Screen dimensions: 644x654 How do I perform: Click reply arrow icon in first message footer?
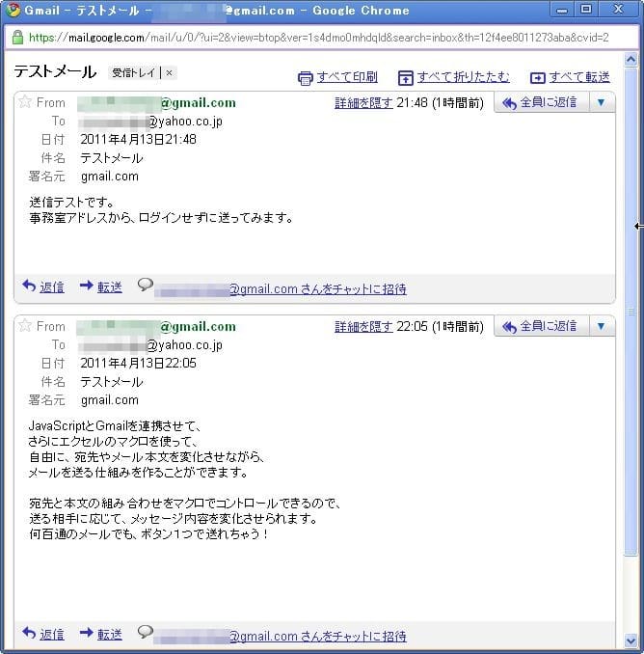point(29,286)
